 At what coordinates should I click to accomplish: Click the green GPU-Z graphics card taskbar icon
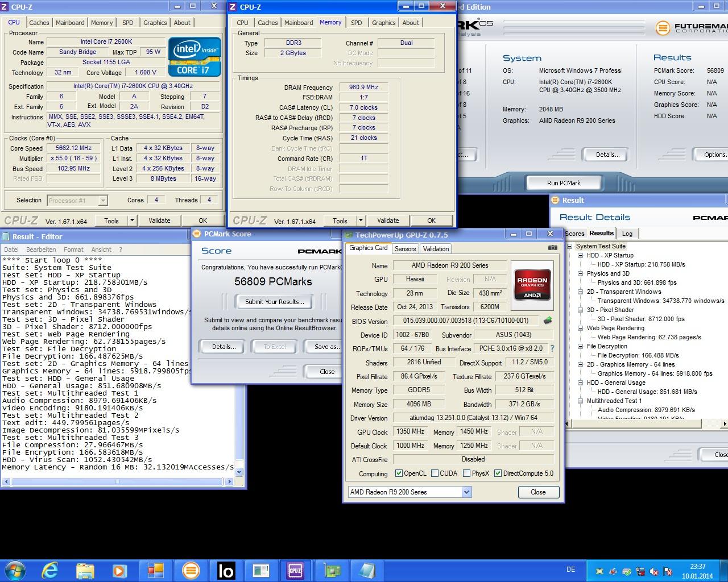point(332,570)
